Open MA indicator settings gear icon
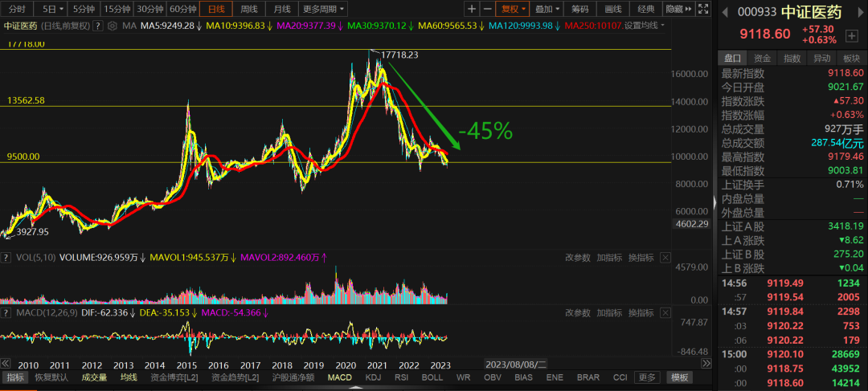This screenshot has width=868, height=391. [x=113, y=26]
